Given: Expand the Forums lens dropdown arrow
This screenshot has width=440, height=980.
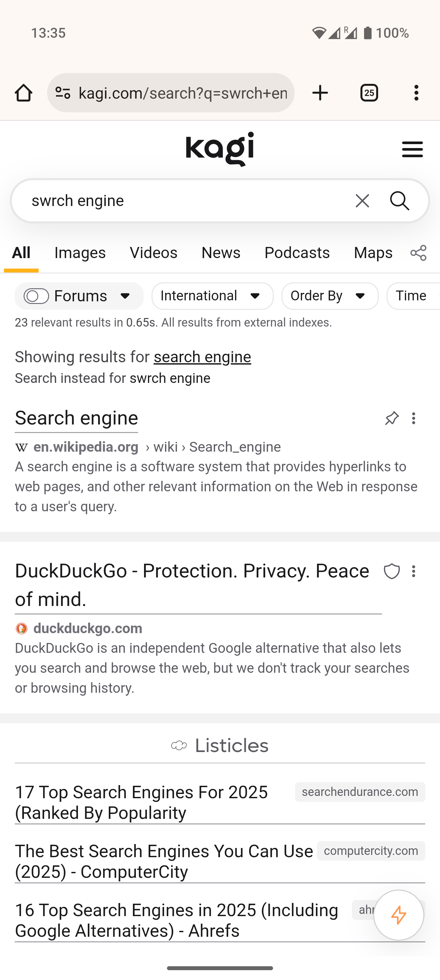Looking at the screenshot, I should point(125,296).
